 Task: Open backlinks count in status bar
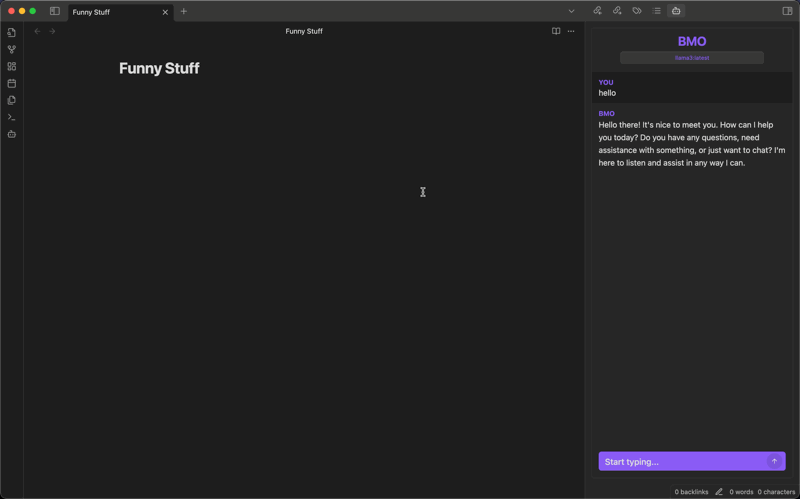click(x=691, y=492)
